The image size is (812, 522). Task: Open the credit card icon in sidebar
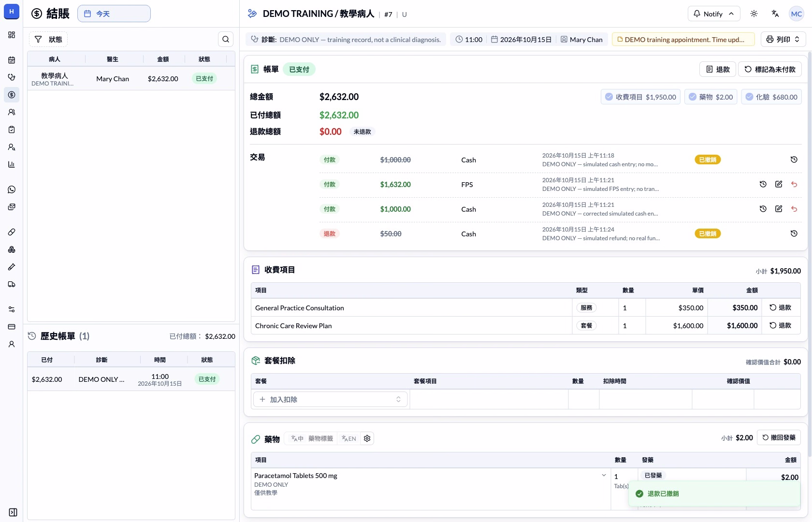[12, 327]
